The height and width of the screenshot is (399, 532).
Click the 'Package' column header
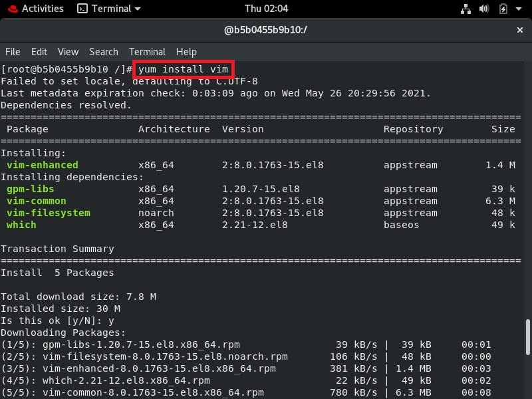pos(27,129)
